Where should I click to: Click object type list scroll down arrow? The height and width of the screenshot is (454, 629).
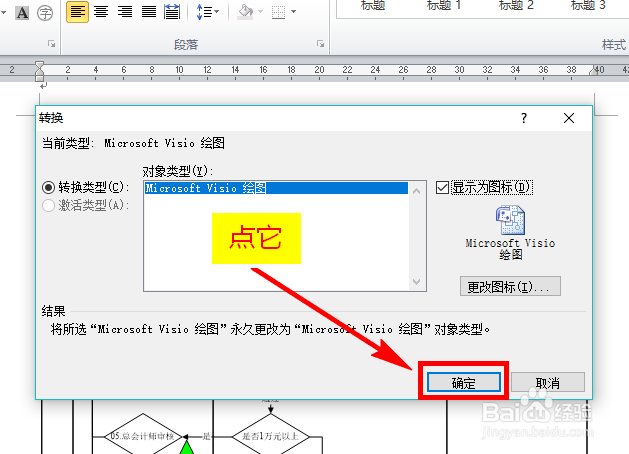tap(417, 282)
